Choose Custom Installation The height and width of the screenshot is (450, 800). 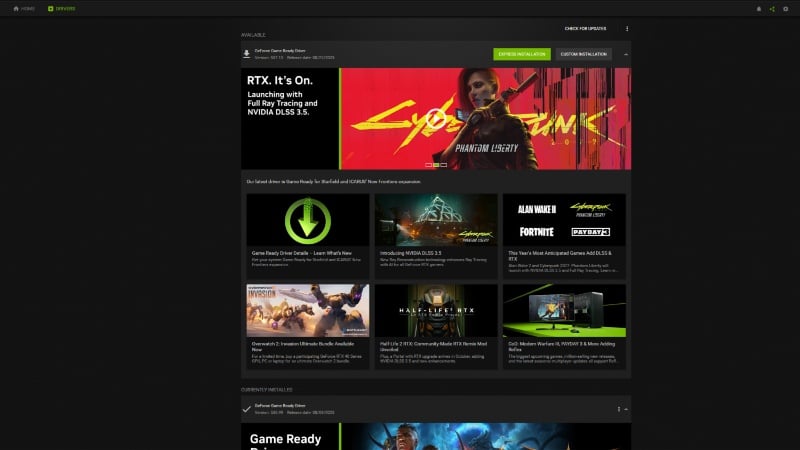click(x=583, y=54)
